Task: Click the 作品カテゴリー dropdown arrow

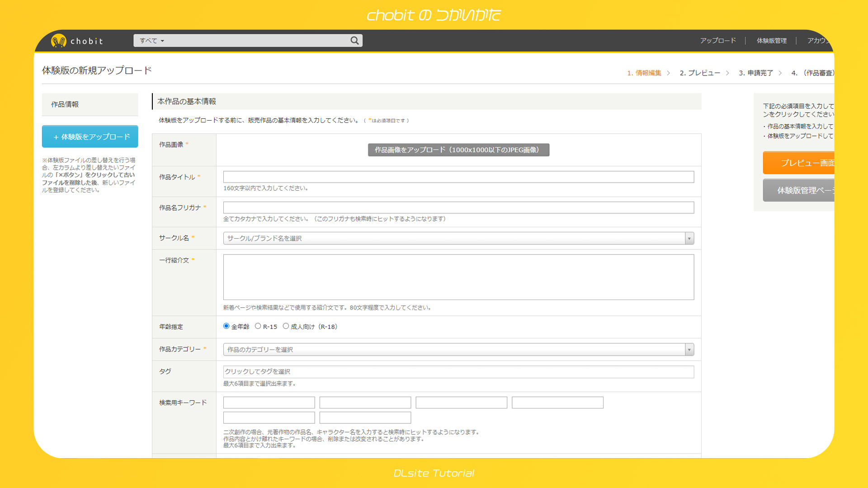Action: [x=689, y=349]
